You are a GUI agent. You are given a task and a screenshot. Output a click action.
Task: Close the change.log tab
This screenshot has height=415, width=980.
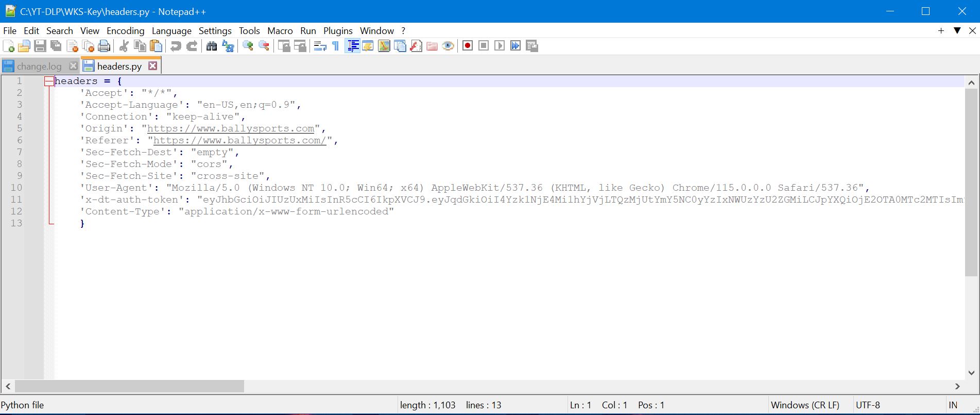pyautogui.click(x=73, y=66)
